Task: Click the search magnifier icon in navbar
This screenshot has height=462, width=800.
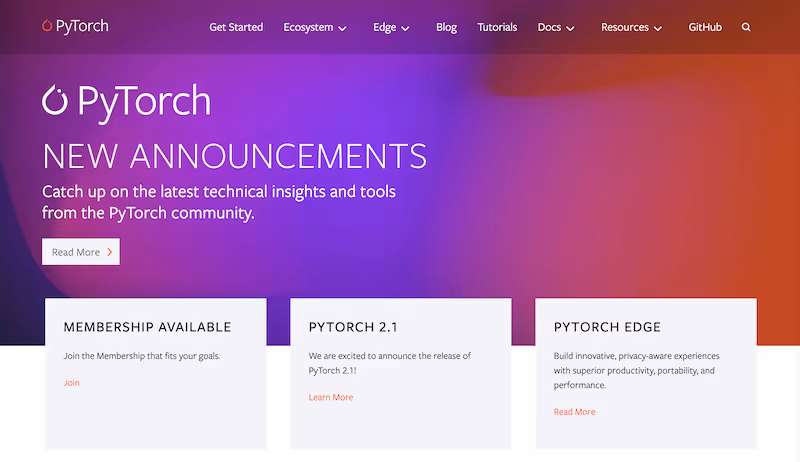Action: (746, 27)
